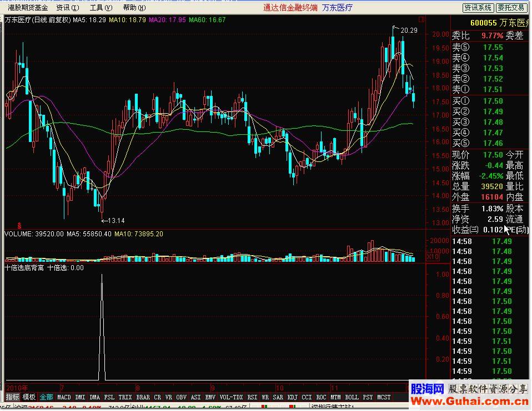Select the VOL-TDX indicator tab
The width and height of the screenshot is (532, 411).
(x=231, y=397)
